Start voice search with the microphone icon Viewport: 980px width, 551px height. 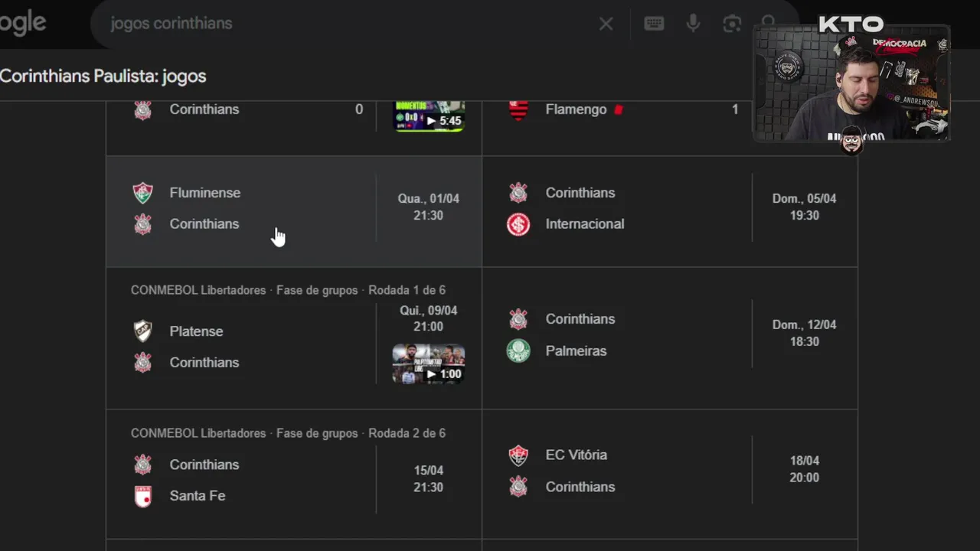click(x=693, y=24)
